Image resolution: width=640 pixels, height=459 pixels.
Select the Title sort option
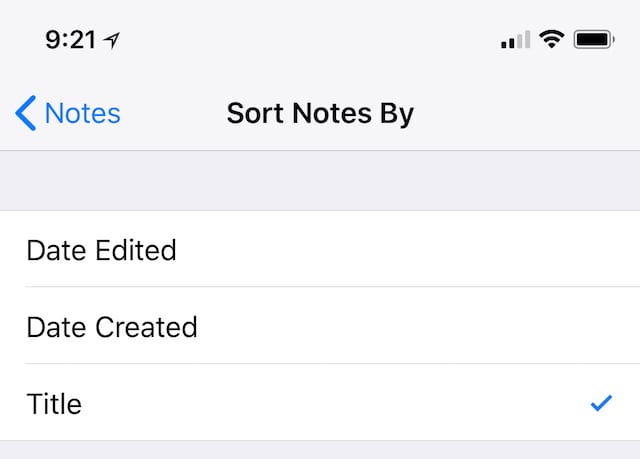(54, 403)
